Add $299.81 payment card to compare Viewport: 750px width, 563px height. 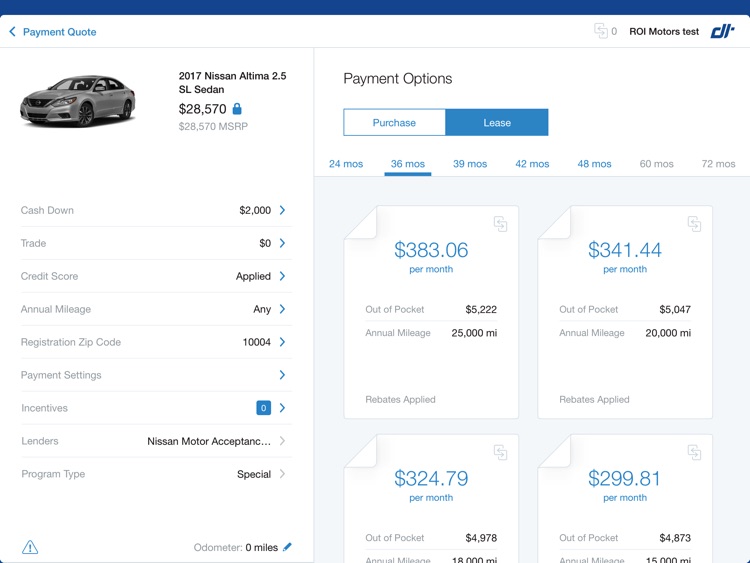point(694,452)
